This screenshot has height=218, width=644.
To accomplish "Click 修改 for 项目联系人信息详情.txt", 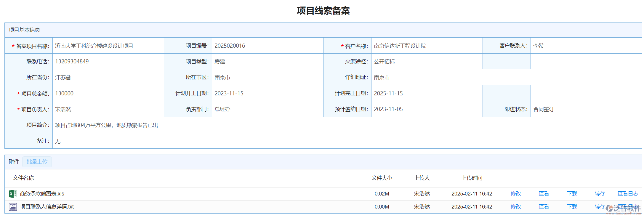I will tap(515, 207).
